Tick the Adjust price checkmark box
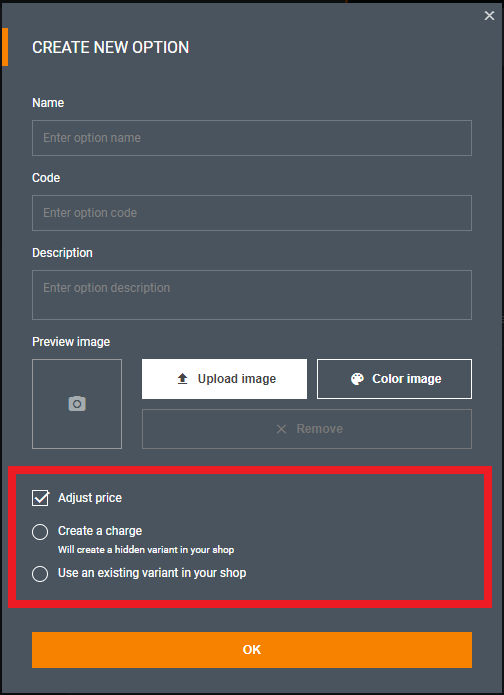 (x=40, y=498)
